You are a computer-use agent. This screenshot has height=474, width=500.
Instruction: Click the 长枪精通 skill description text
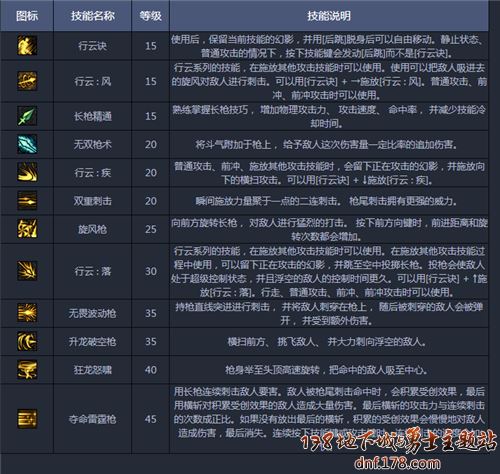[329, 116]
